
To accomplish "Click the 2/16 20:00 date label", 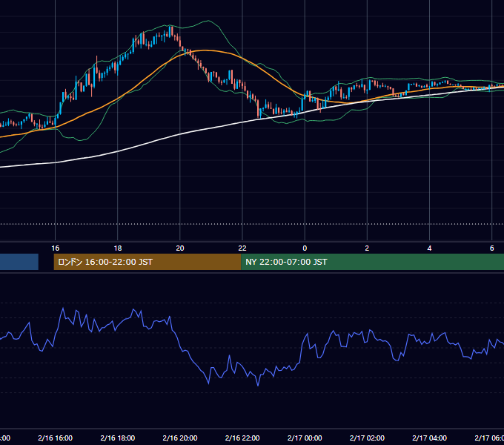I will [180, 438].
